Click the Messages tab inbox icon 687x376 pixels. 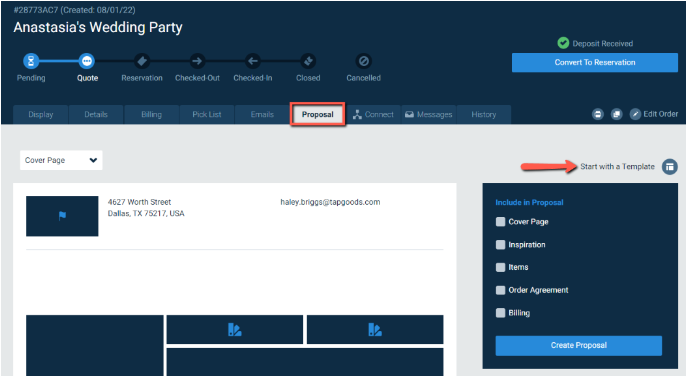tap(409, 114)
